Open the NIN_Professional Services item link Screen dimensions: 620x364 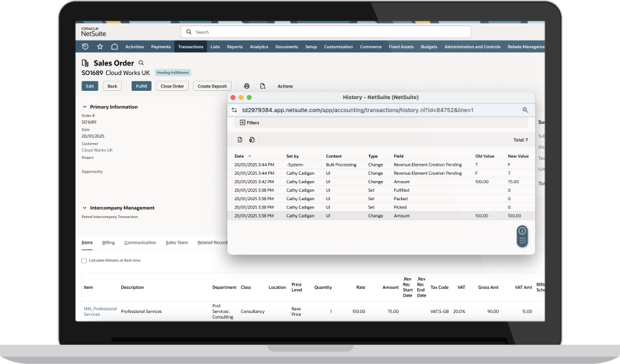click(100, 312)
